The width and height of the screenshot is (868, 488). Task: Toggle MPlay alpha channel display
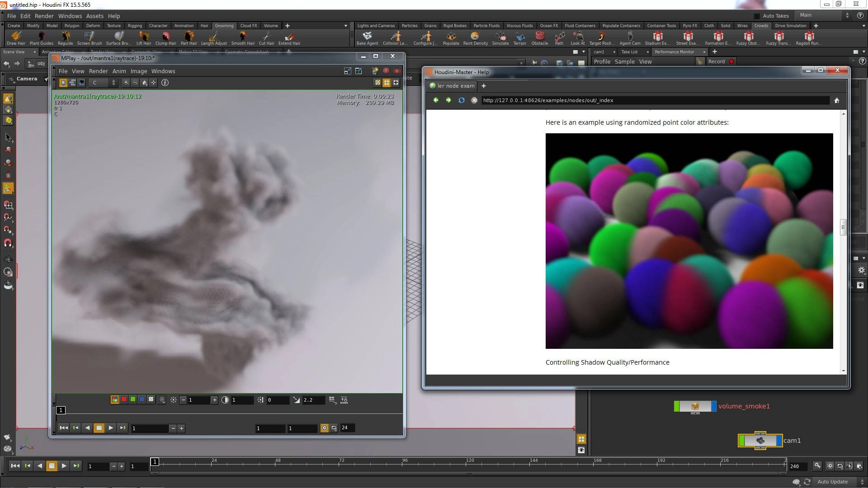click(151, 399)
